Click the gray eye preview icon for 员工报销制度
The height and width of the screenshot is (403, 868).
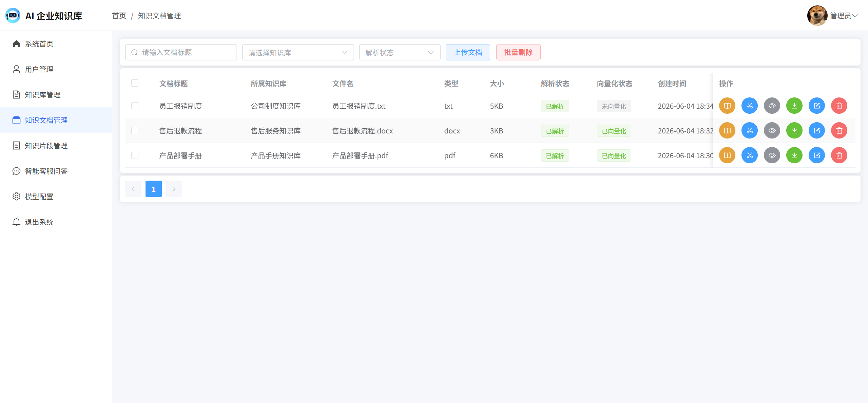pos(772,106)
